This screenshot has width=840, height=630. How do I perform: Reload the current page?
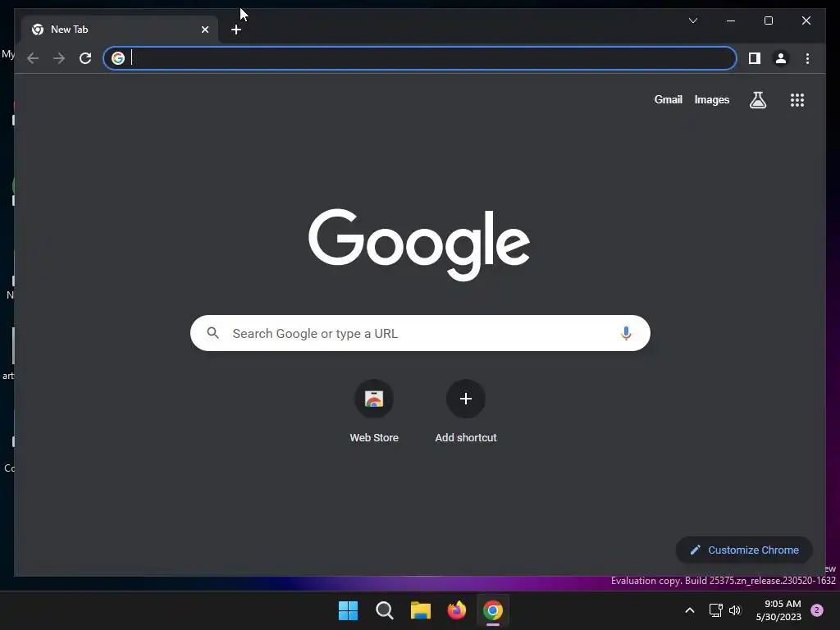point(85,58)
